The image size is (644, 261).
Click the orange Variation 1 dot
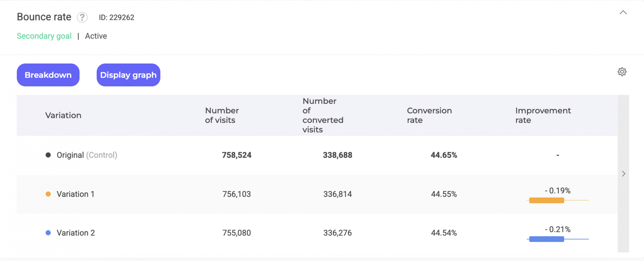point(48,194)
